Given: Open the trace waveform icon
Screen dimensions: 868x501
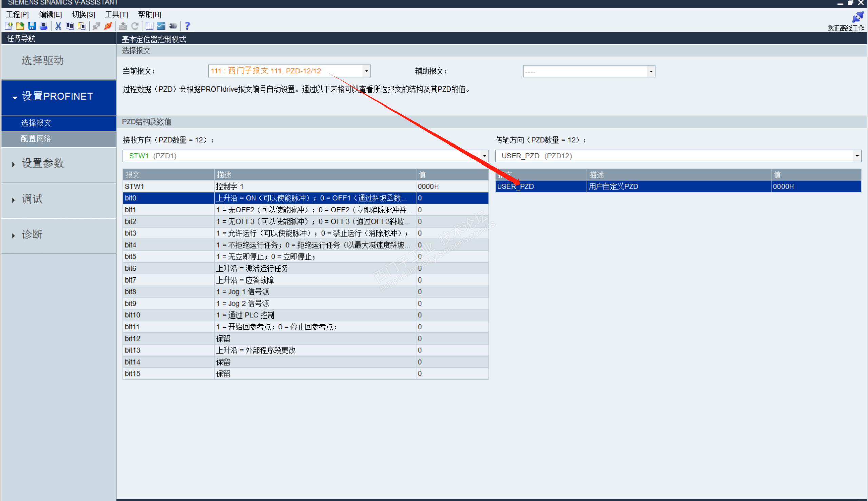Looking at the screenshot, I should (x=161, y=26).
